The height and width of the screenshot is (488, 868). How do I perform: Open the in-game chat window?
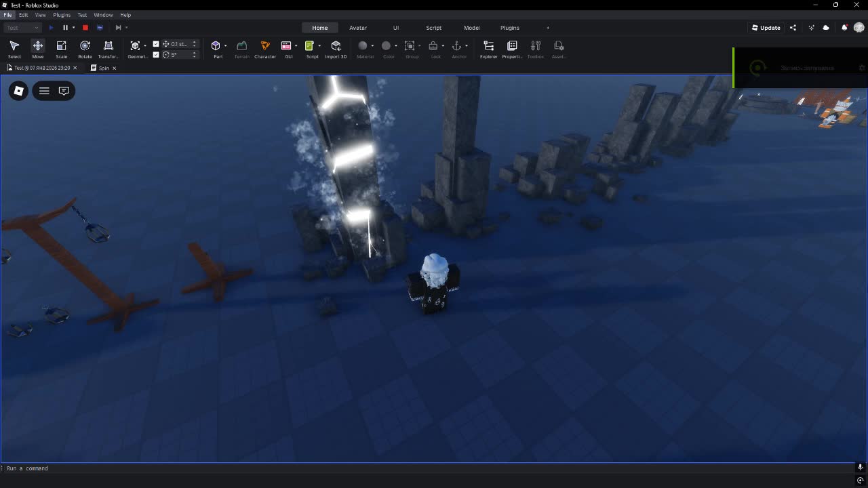coord(64,91)
